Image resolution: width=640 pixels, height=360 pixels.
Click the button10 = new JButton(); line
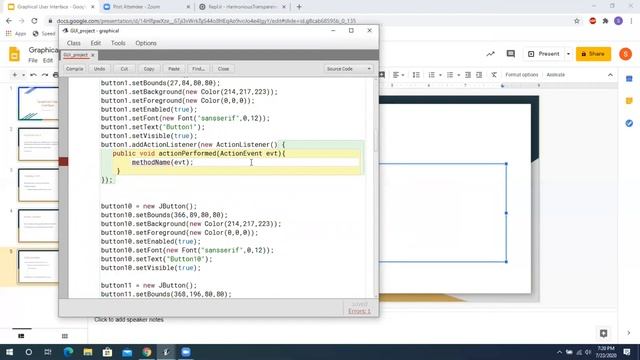[x=149, y=206]
